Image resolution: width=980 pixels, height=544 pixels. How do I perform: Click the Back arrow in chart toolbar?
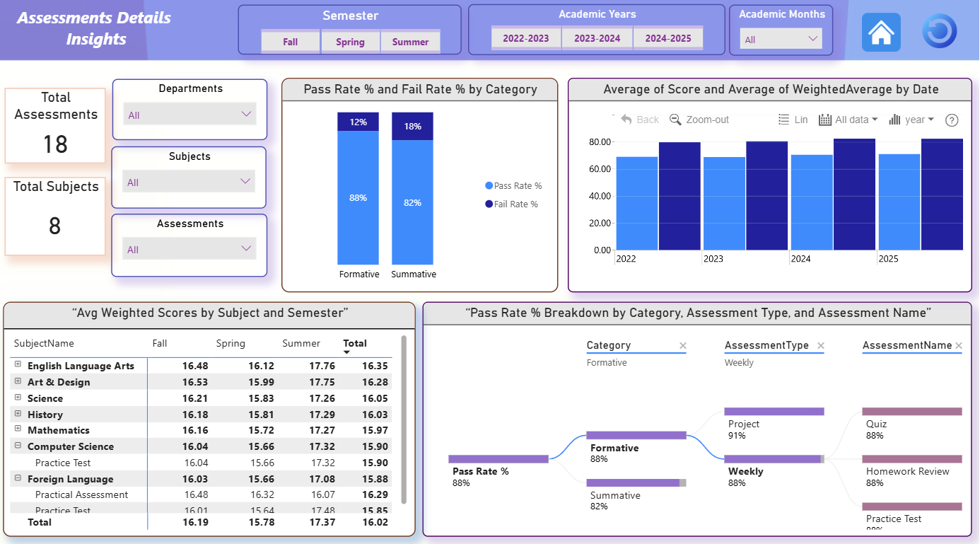(x=626, y=120)
